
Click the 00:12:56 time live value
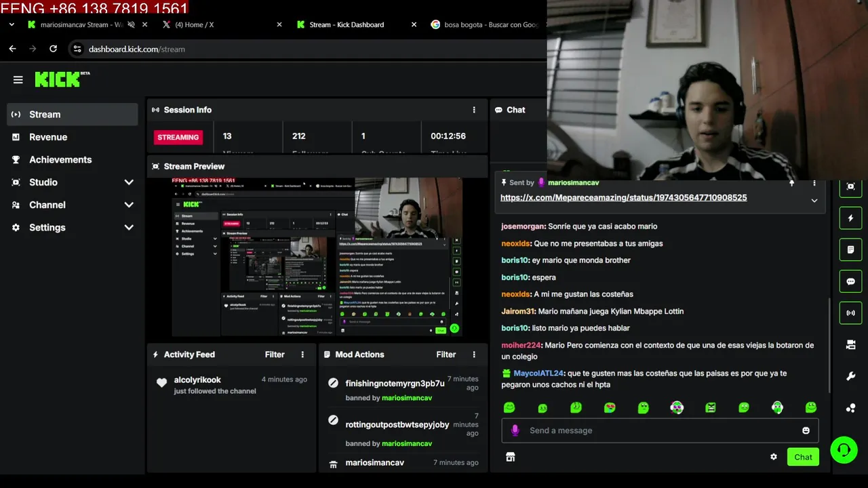[448, 136]
